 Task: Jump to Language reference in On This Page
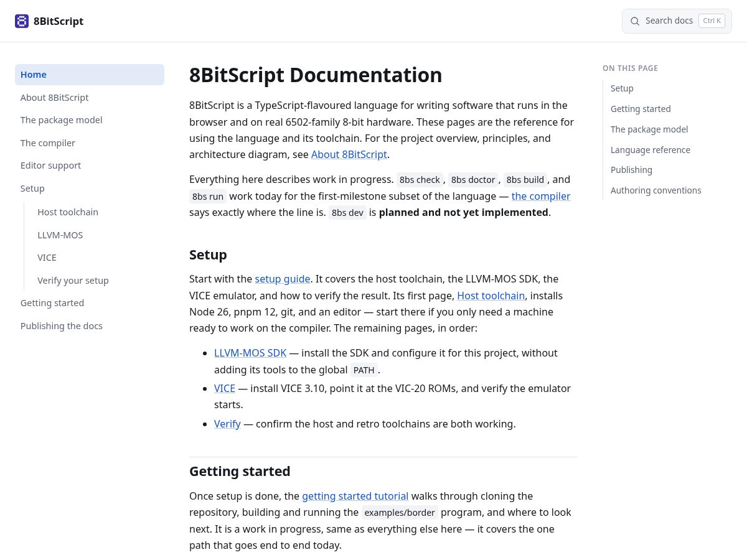click(651, 150)
